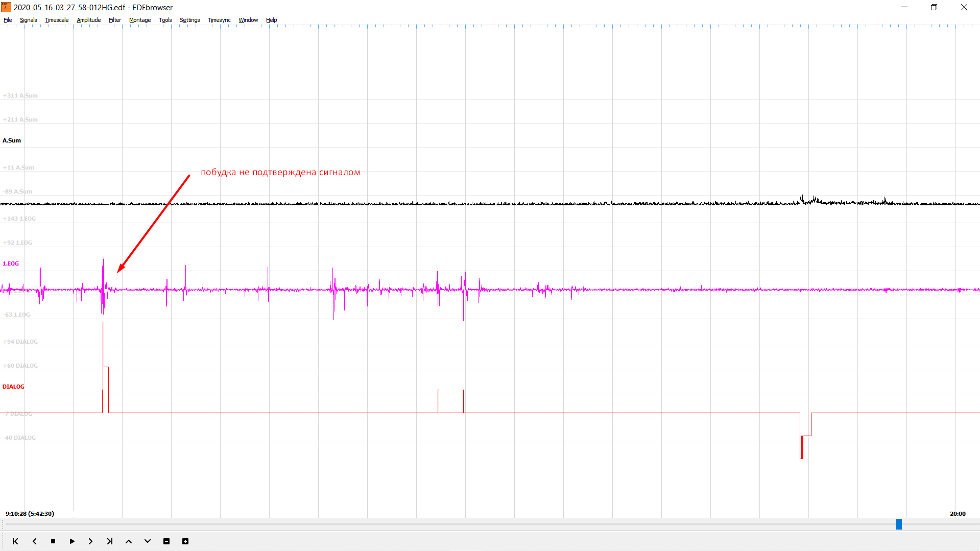Select the DIALOG signal label
This screenshot has width=980, height=551.
[x=13, y=387]
